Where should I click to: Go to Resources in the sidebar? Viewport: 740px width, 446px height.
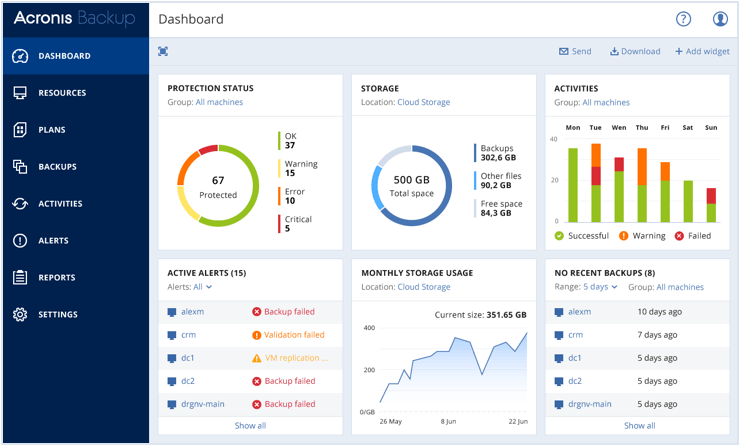(x=62, y=93)
